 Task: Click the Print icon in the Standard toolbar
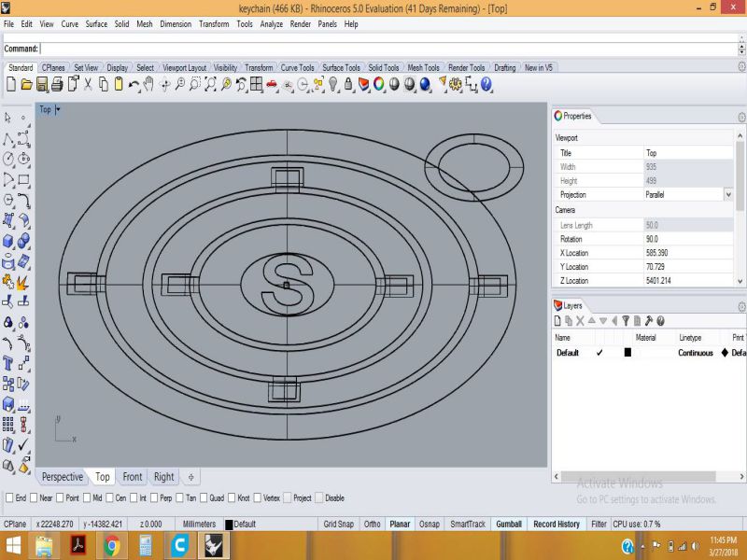tap(57, 84)
